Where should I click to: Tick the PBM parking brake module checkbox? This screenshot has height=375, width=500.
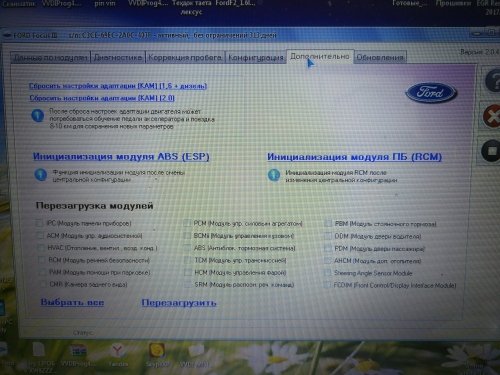click(328, 224)
